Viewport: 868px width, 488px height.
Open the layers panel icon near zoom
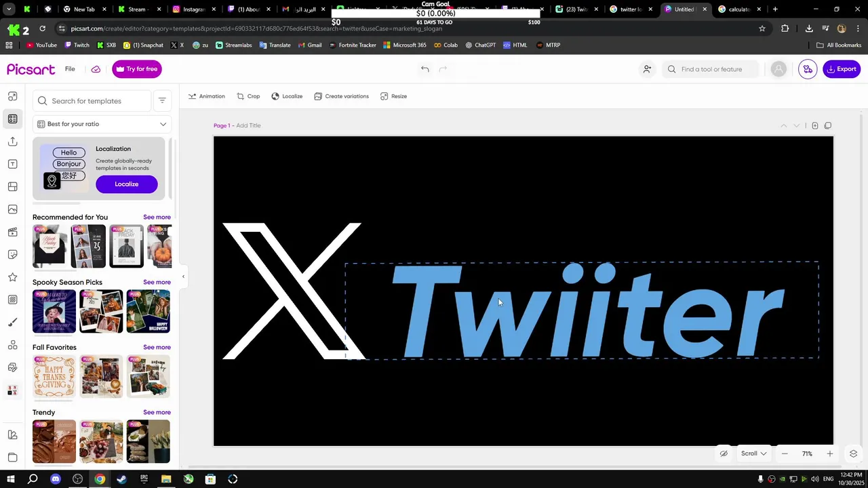click(x=853, y=453)
